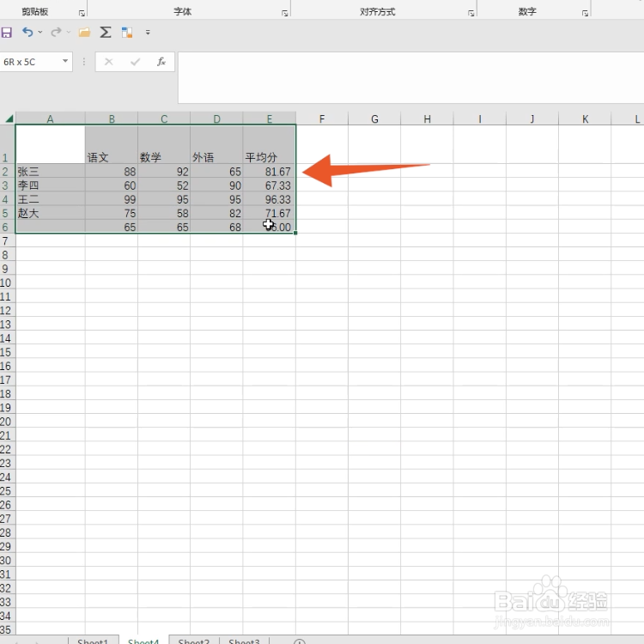Open the Undo history dropdown arrow
The image size is (644, 644).
tap(40, 32)
